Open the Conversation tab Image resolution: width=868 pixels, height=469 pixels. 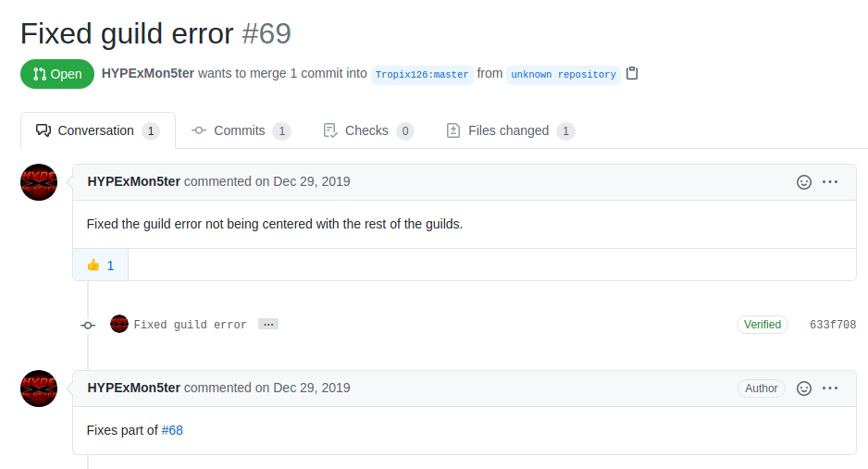pyautogui.click(x=98, y=130)
